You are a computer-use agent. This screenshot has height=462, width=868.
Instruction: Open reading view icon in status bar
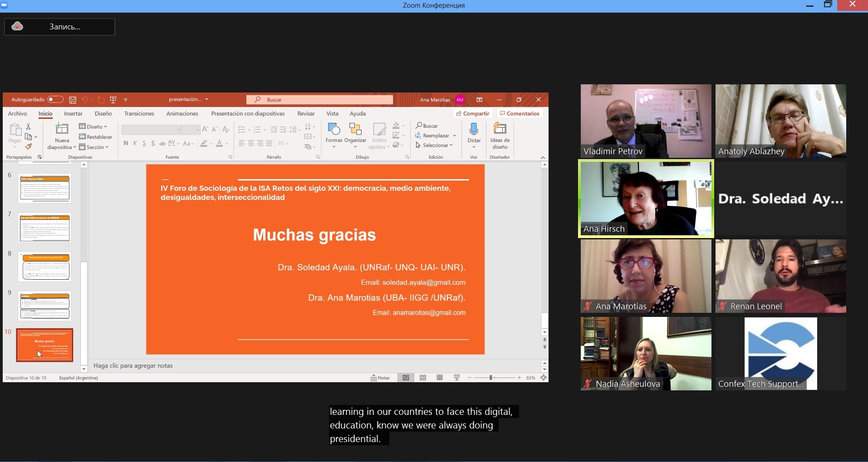(440, 378)
